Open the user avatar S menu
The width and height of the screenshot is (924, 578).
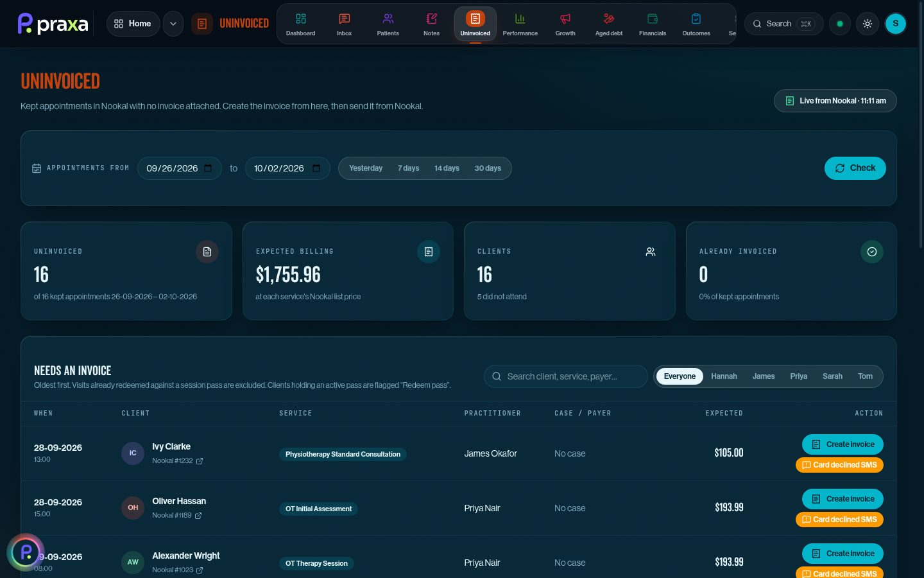pos(896,24)
